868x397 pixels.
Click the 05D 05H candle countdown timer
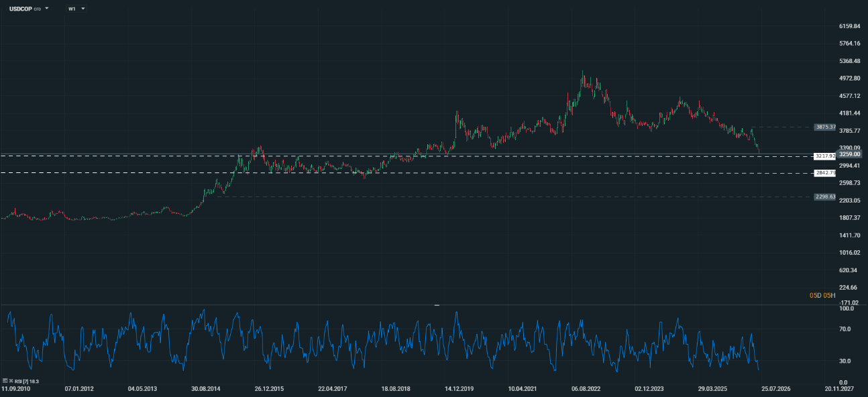click(x=822, y=296)
